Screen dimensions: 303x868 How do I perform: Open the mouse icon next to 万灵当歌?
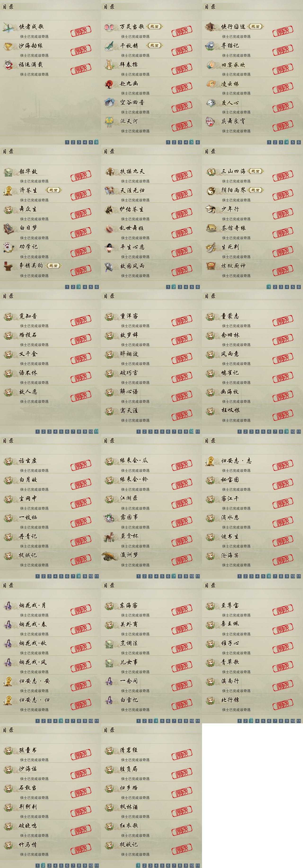[109, 27]
